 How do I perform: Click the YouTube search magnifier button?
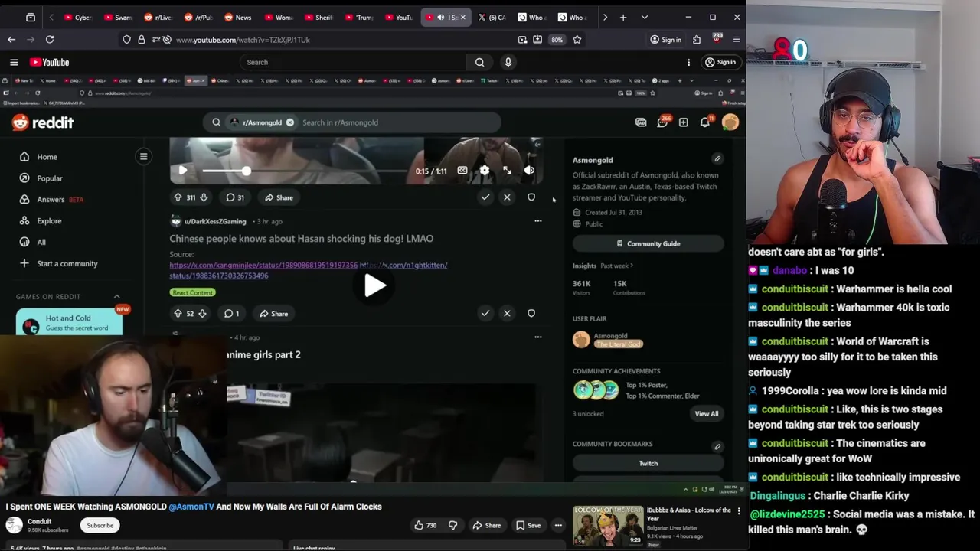pyautogui.click(x=479, y=62)
